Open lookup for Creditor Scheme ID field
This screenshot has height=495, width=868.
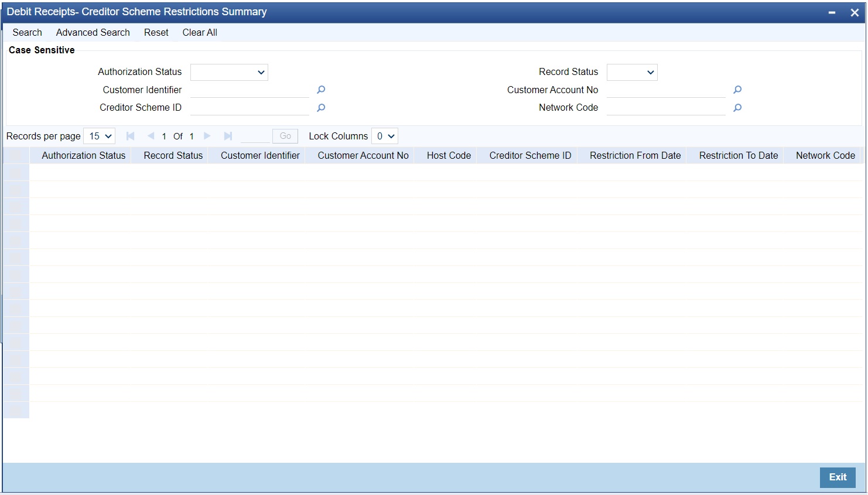point(321,108)
